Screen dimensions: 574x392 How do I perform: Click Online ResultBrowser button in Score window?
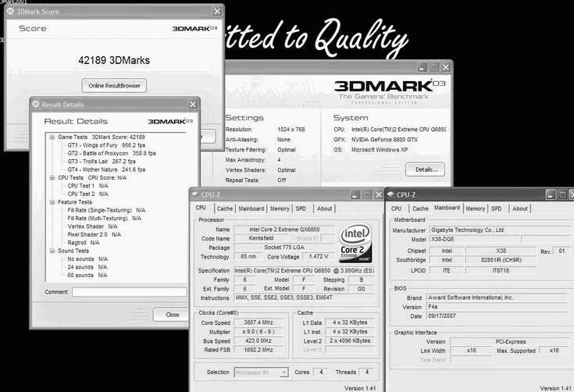coord(114,86)
